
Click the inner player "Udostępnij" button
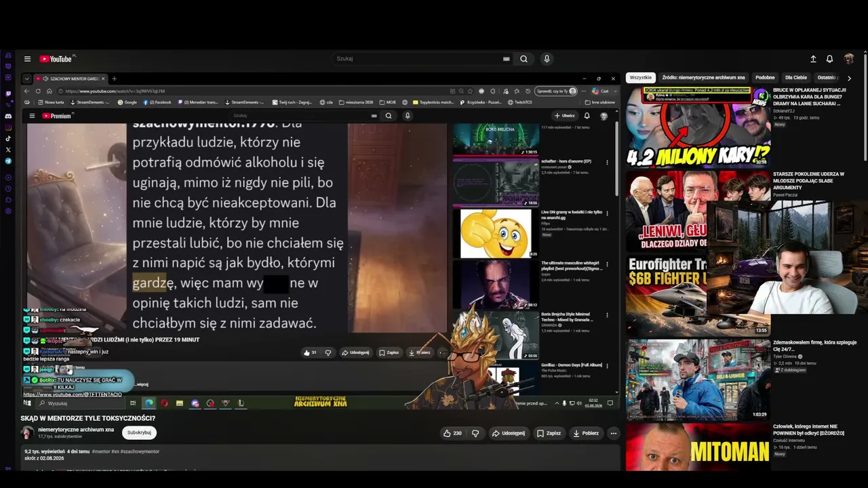[355, 352]
